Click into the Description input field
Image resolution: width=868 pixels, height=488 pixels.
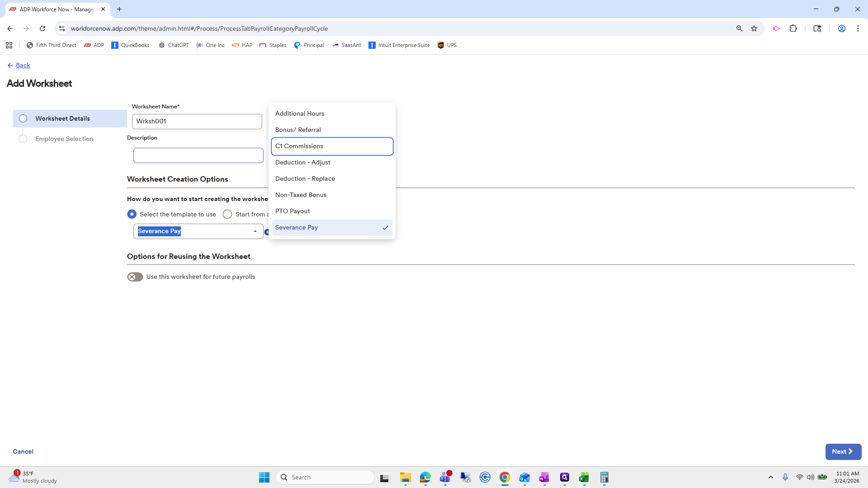198,155
